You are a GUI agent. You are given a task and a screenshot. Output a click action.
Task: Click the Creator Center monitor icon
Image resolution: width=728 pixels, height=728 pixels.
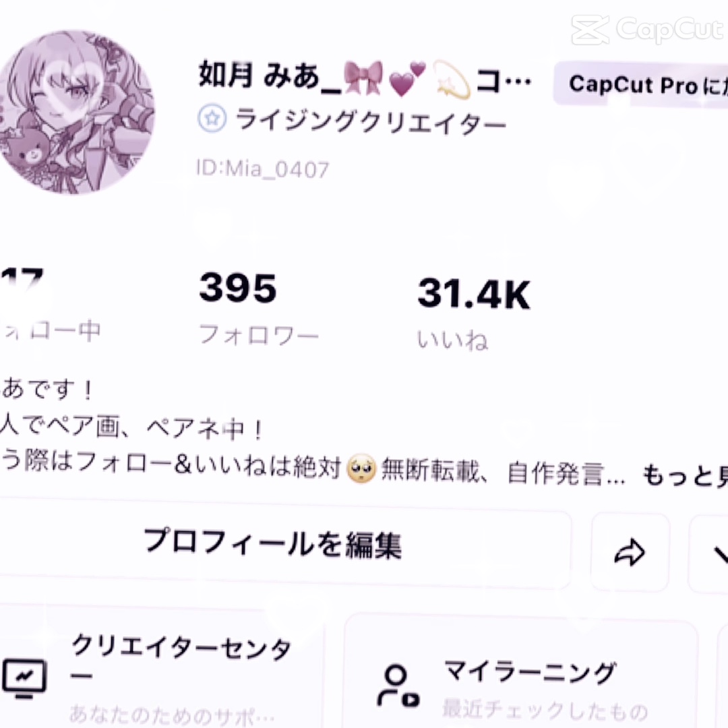(25, 678)
